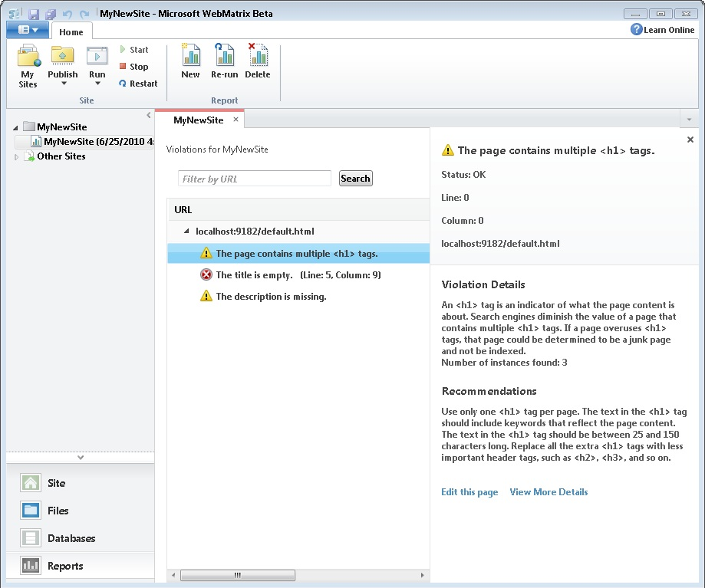
Task: Select the Home ribbon tab
Action: tap(71, 31)
